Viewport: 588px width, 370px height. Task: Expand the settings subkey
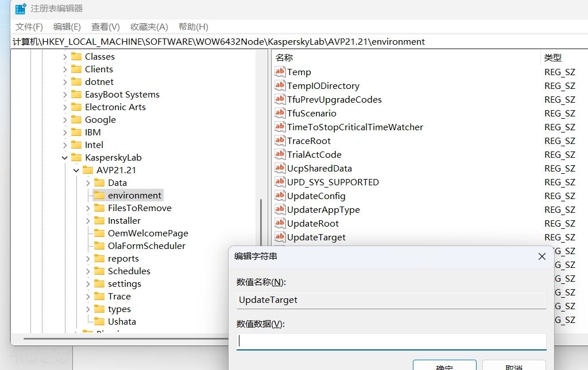click(88, 284)
